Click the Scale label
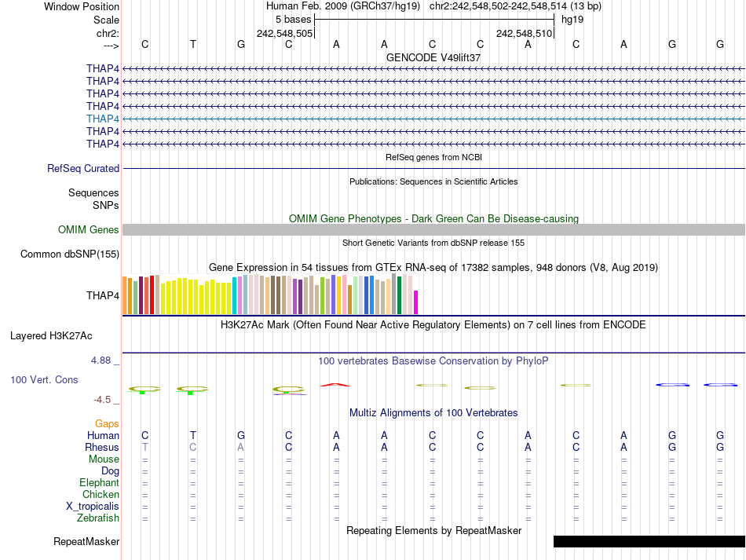 107,20
